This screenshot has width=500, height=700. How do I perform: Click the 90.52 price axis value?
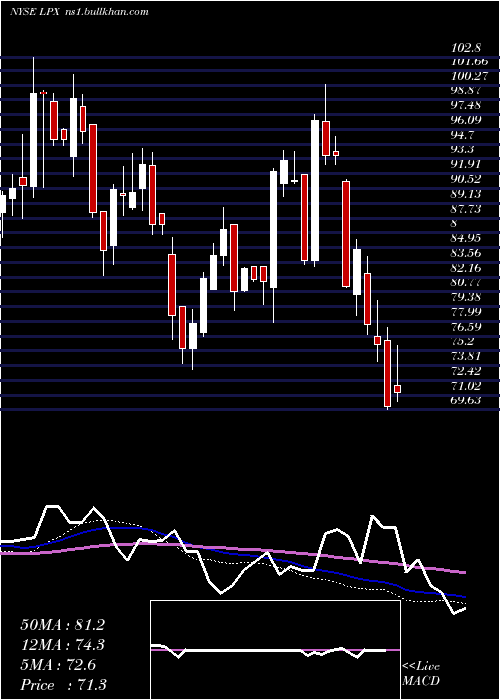tap(466, 179)
